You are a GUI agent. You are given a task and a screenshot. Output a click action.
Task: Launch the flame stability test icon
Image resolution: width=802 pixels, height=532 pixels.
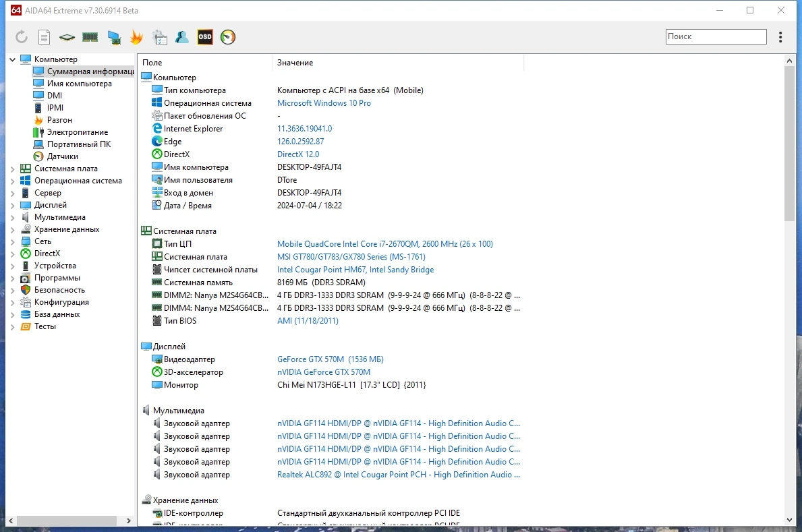(x=136, y=37)
